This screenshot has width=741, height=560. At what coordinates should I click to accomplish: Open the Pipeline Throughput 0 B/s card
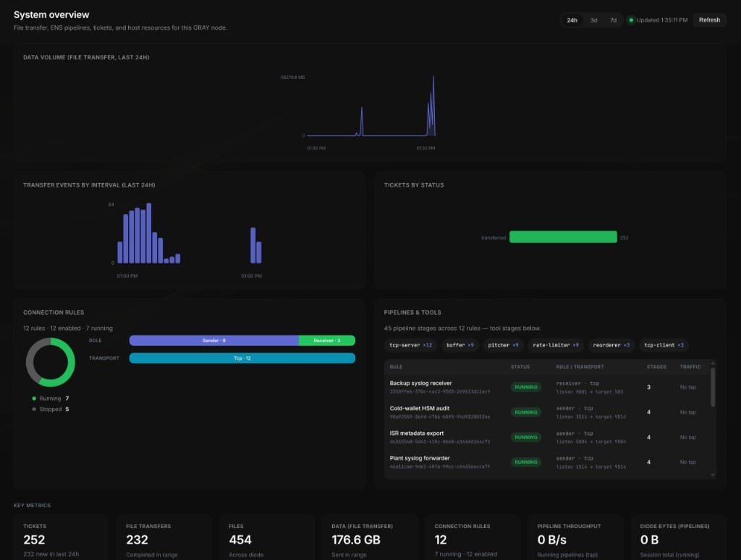pyautogui.click(x=575, y=538)
